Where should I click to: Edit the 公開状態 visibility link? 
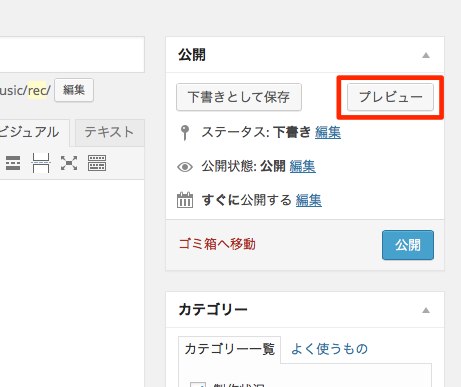tap(303, 166)
